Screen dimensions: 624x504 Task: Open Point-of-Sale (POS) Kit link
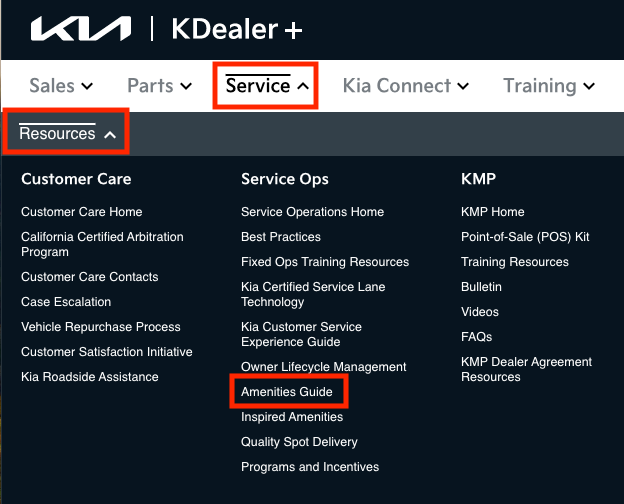[525, 237]
